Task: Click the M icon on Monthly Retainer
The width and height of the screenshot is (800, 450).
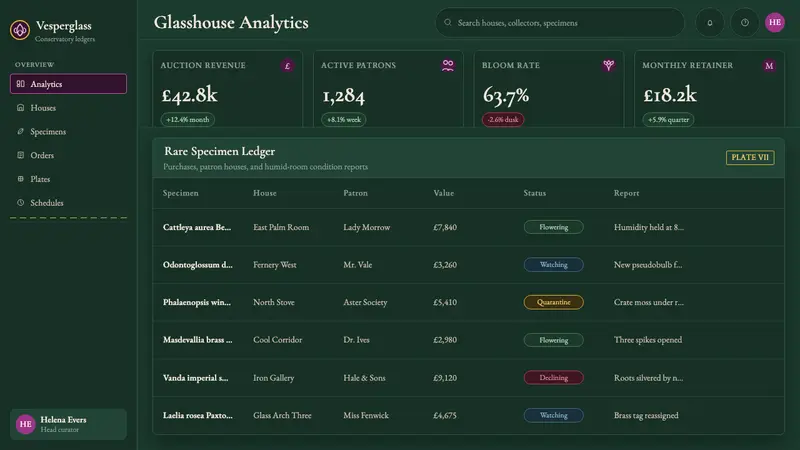Action: (769, 66)
